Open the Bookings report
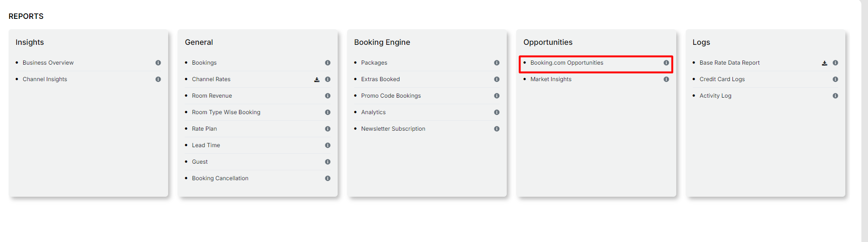Viewport: 868px width, 242px height. [x=204, y=63]
